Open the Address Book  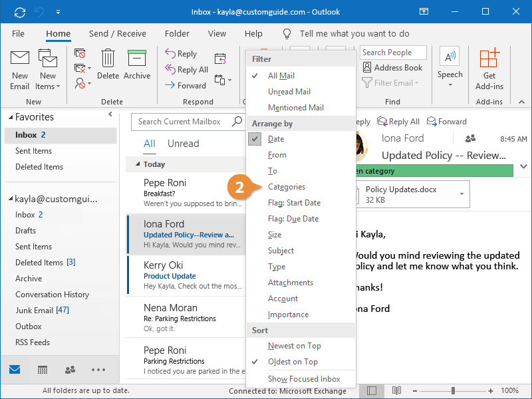pos(392,68)
